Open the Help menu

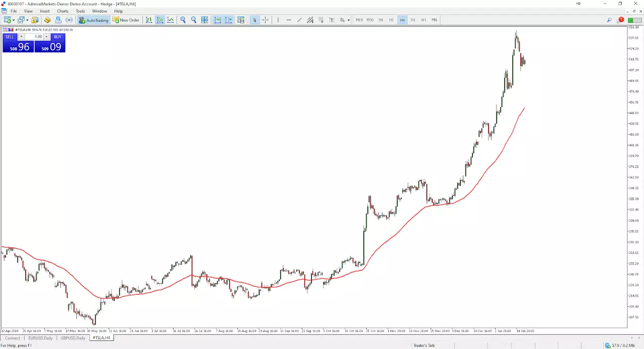[x=118, y=11]
